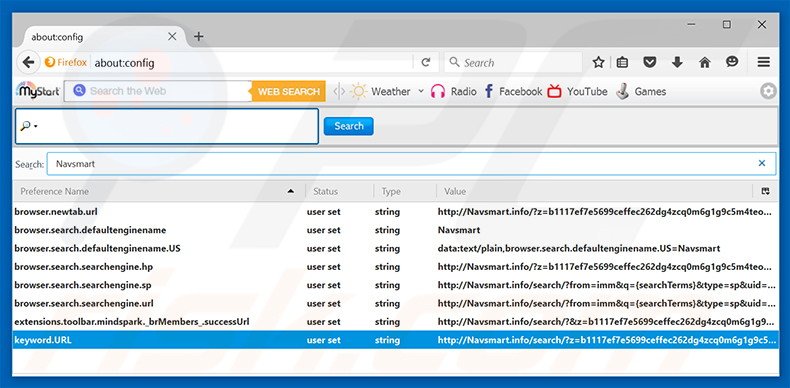This screenshot has height=388, width=790.
Task: Click data:text/plain value of defaultenginename.US
Action: pyautogui.click(x=579, y=248)
